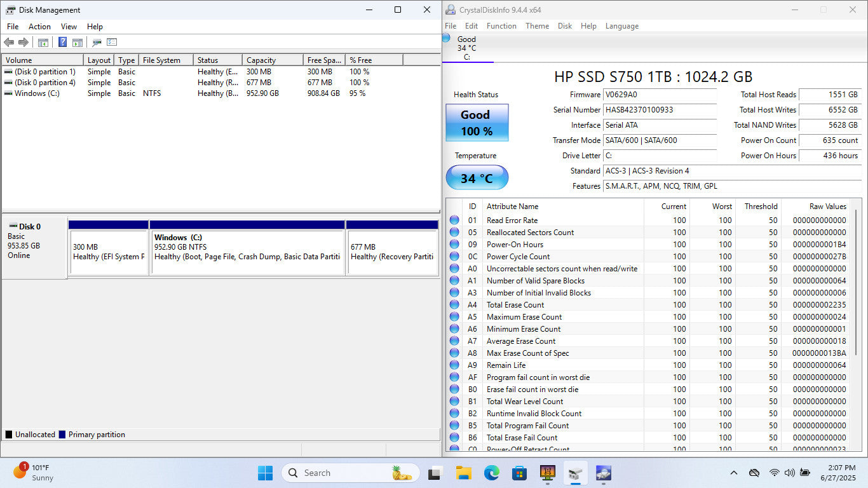This screenshot has height=488, width=868.
Task: Click the Show/Hide Action Pane toolbar icon
Action: point(77,43)
